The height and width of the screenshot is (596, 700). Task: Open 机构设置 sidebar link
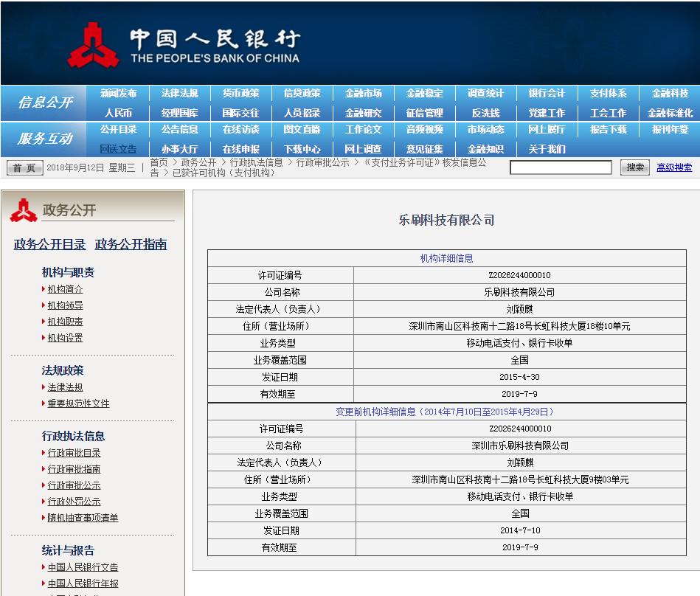[65, 338]
